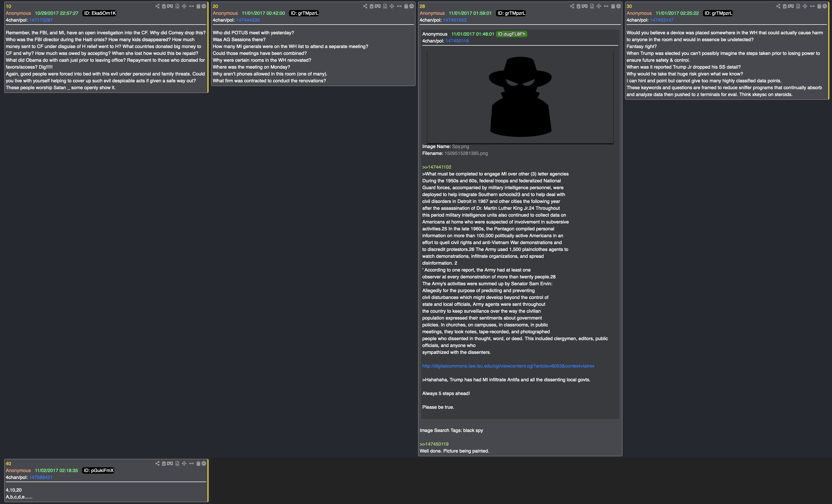This screenshot has width=832, height=504.
Task: Click the clipboard-check icon on post 20
Action: point(371,6)
